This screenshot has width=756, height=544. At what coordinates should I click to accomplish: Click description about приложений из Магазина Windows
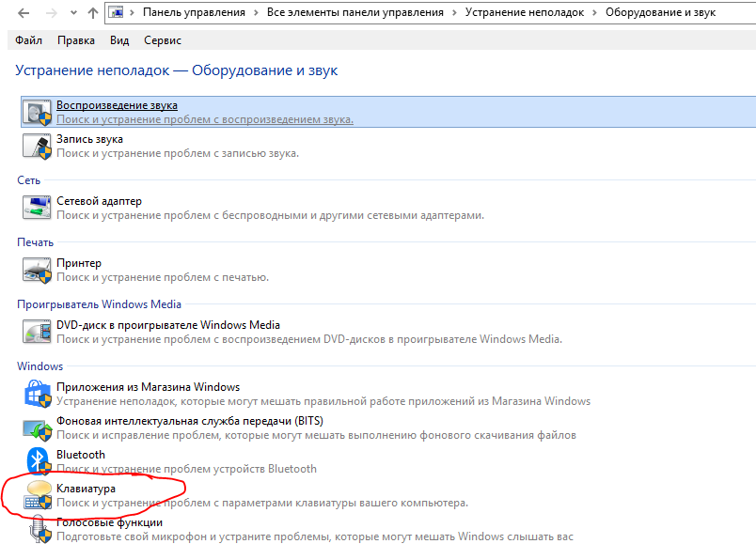(323, 401)
